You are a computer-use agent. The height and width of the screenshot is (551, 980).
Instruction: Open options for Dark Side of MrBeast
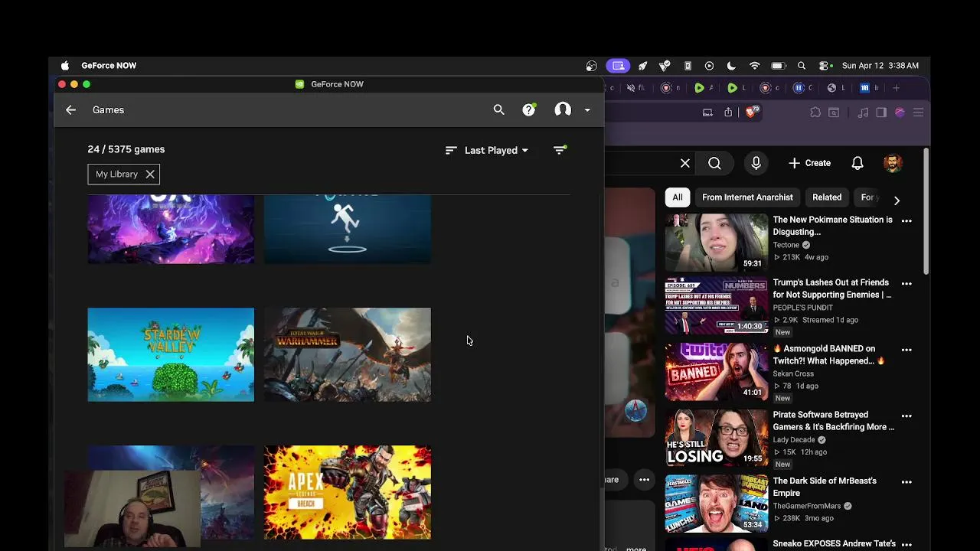click(x=906, y=481)
